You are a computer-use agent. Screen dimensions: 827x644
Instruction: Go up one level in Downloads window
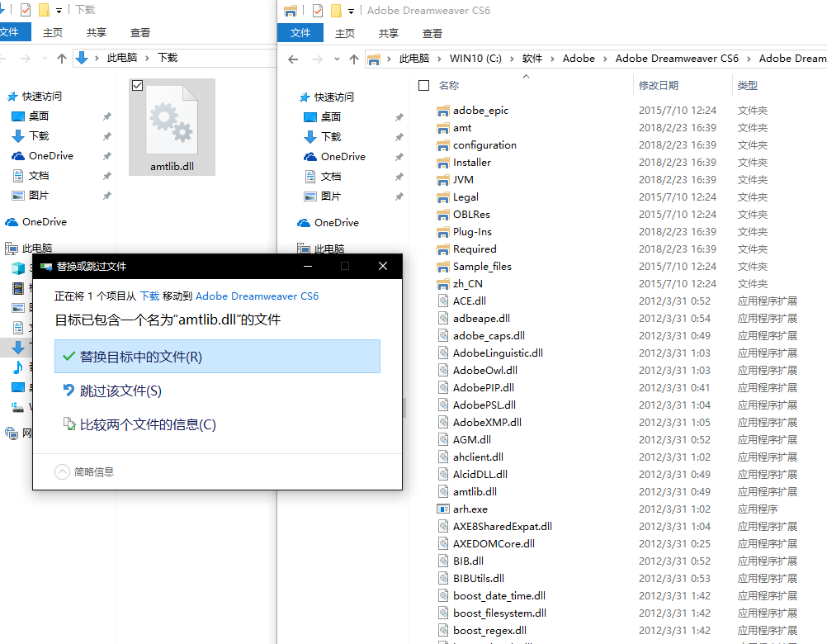62,58
